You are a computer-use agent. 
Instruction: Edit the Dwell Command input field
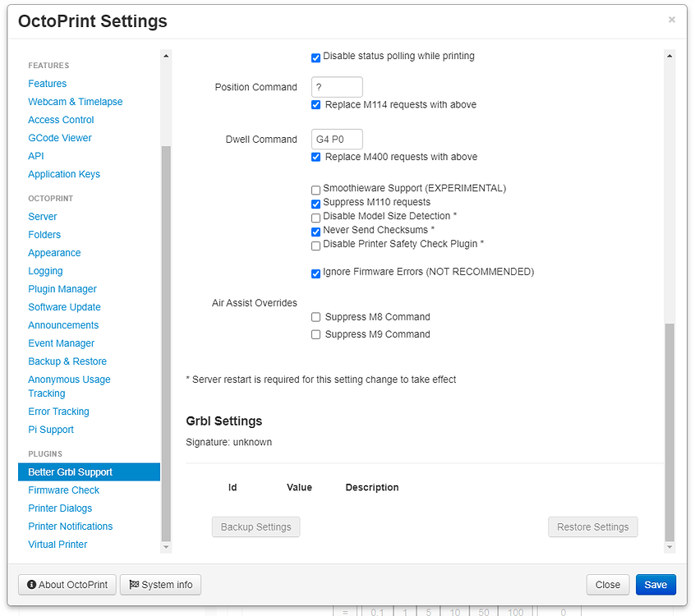[x=337, y=139]
